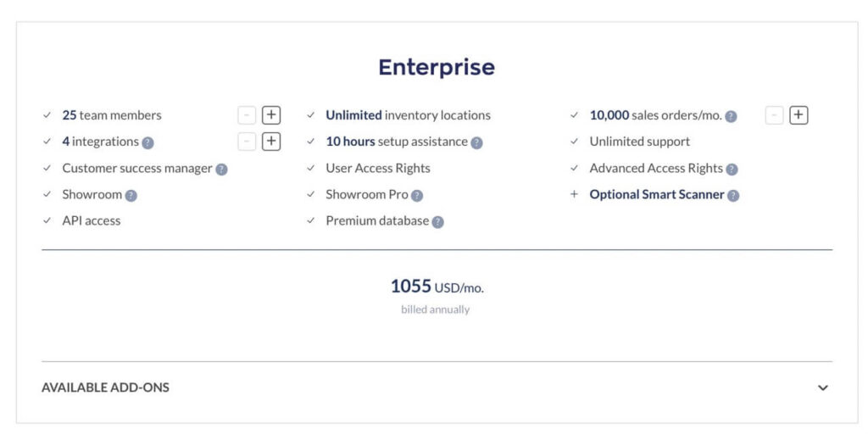The width and height of the screenshot is (868, 440).
Task: Decrease team members with minus button
Action: click(x=247, y=115)
